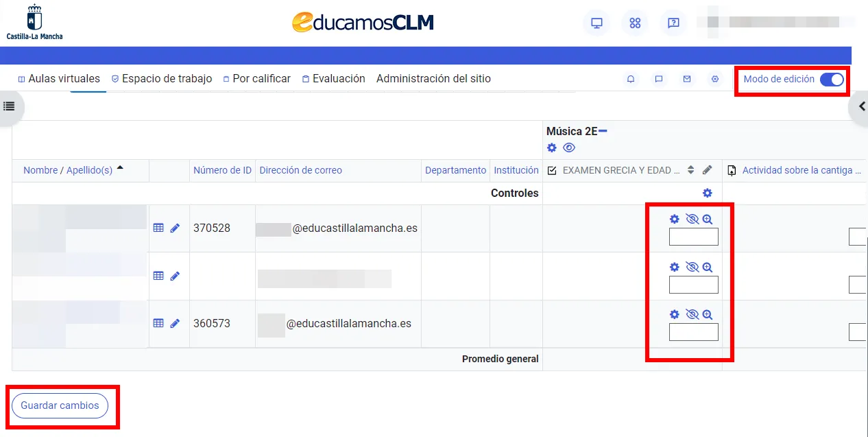868x437 pixels.
Task: Open the mail icon in the course navigation bar
Action: 687,79
